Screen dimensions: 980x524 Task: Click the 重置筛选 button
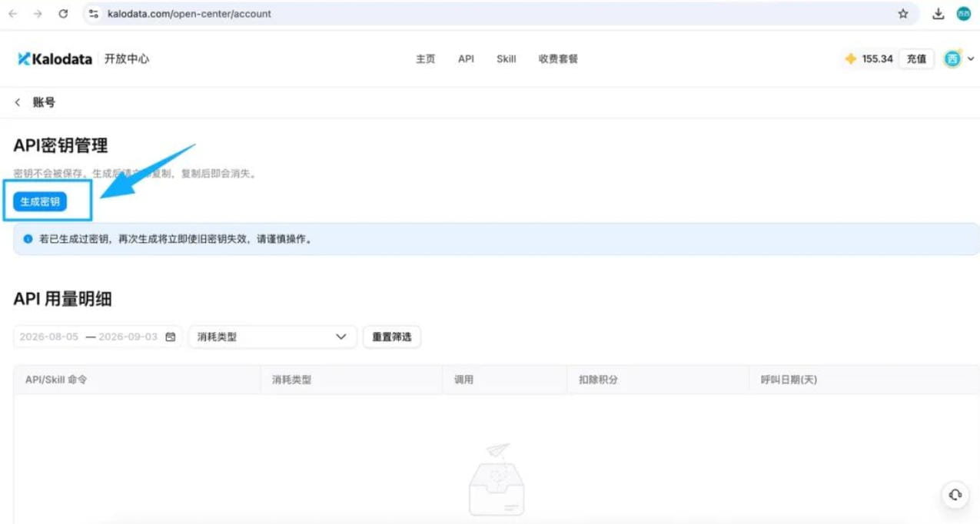coord(392,337)
